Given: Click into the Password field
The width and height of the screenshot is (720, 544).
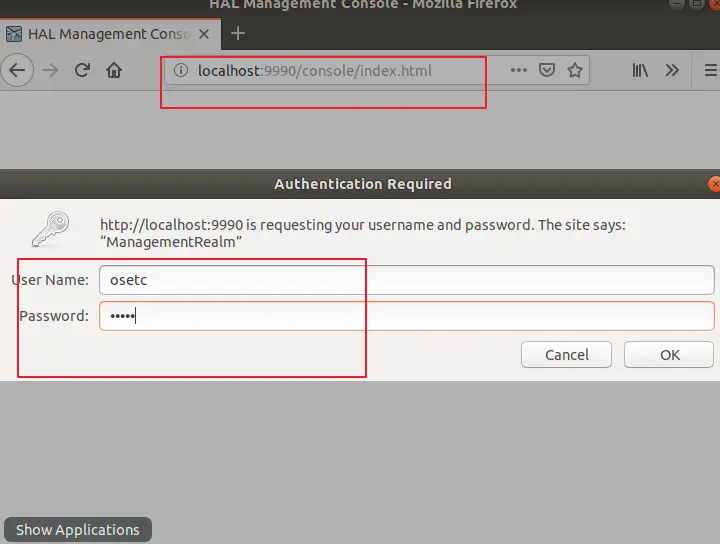Looking at the screenshot, I should (406, 316).
